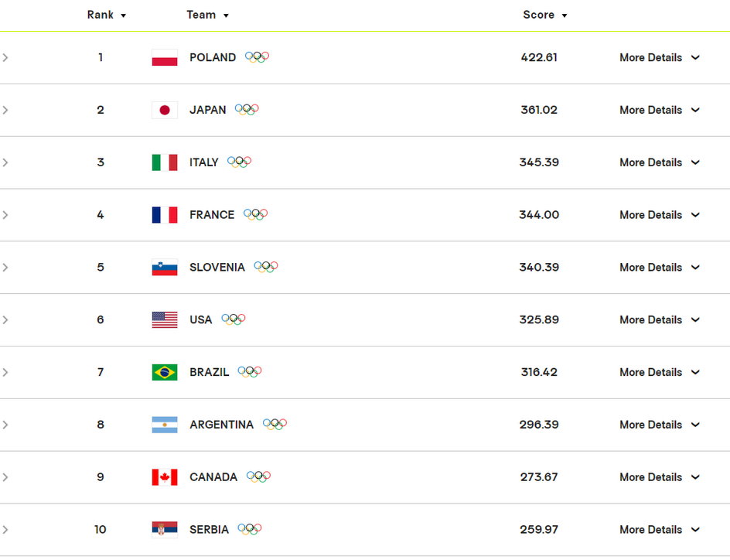The image size is (730, 560).
Task: Click Olympic rings icon beside Argentina
Action: [275, 424]
